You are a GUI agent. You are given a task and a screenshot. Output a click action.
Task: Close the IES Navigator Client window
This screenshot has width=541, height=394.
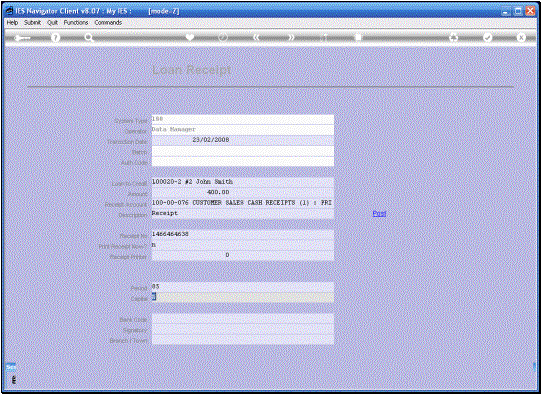(530, 11)
